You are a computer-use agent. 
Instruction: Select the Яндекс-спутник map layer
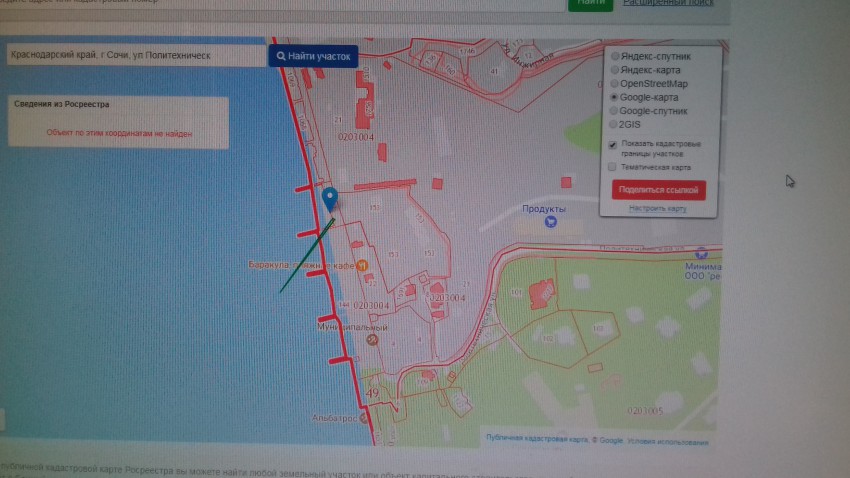pos(615,57)
